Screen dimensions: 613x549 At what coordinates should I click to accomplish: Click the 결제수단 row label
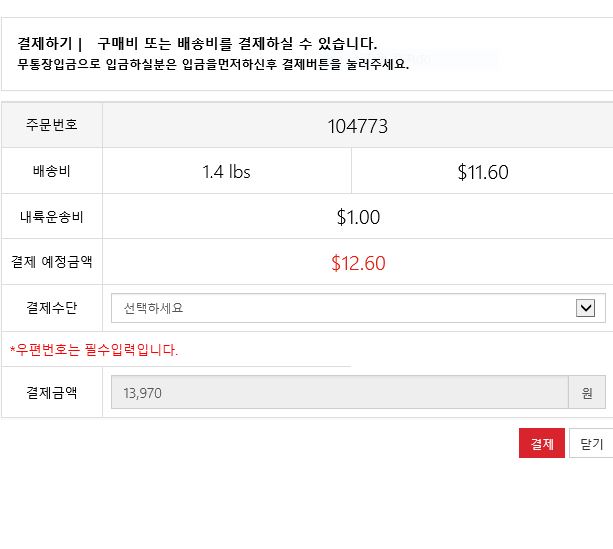[x=52, y=307]
